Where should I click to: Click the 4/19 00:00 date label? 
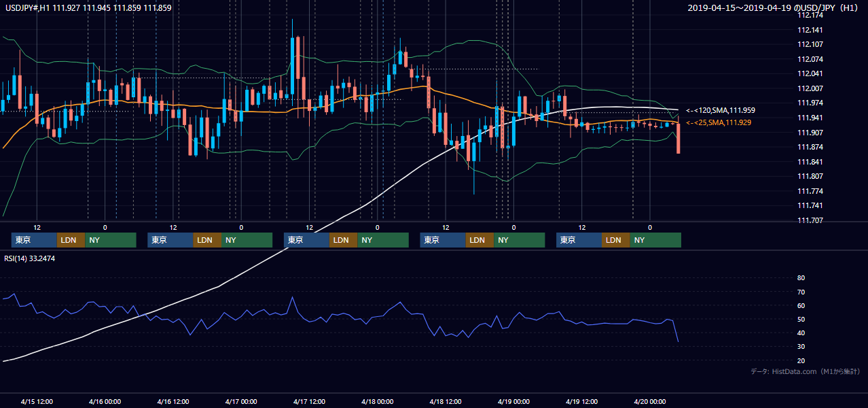pos(513,401)
